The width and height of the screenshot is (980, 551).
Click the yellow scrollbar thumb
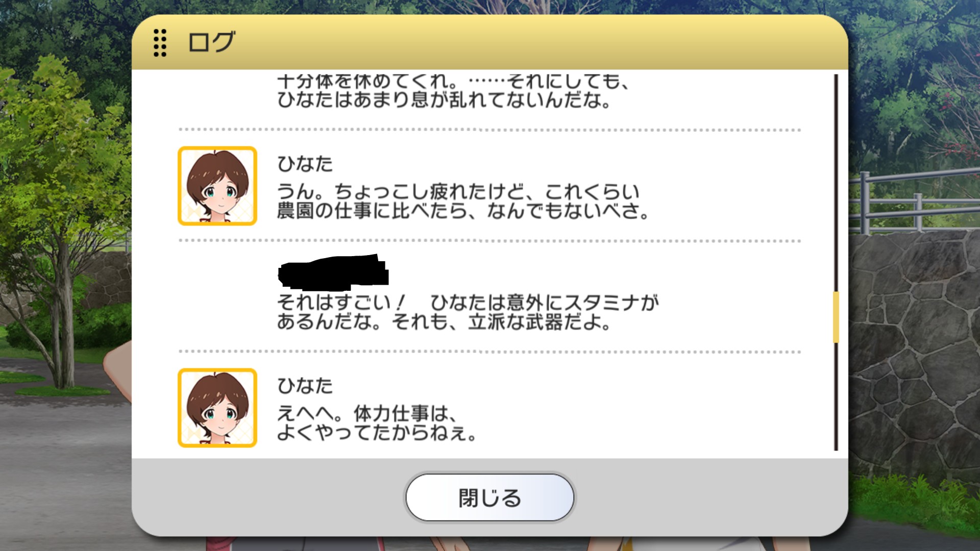(x=836, y=317)
